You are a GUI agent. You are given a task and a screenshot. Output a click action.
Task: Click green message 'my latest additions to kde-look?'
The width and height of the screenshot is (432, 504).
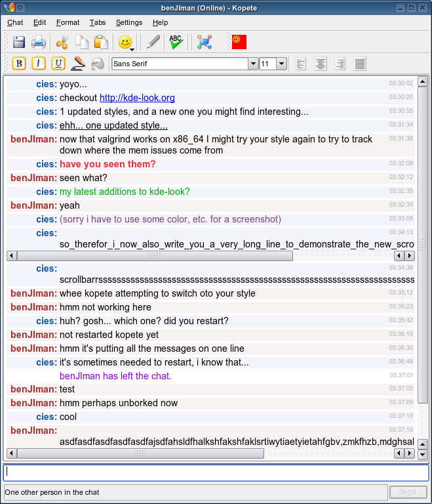(x=125, y=192)
